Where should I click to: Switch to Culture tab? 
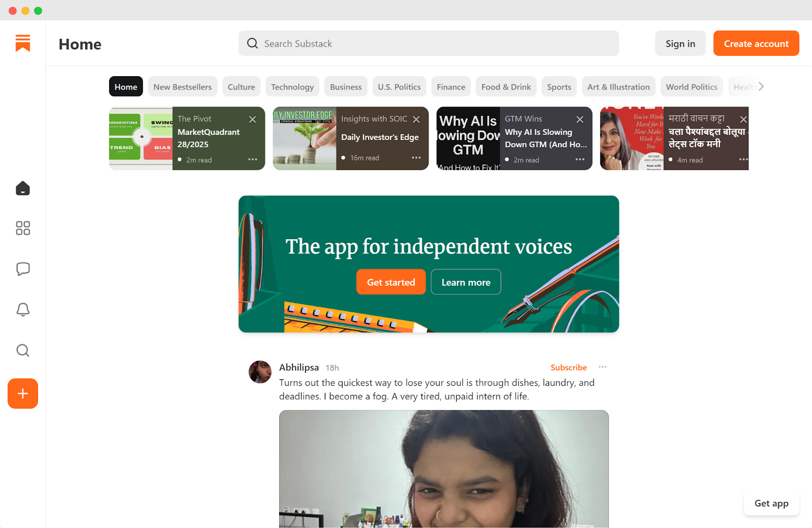point(242,86)
